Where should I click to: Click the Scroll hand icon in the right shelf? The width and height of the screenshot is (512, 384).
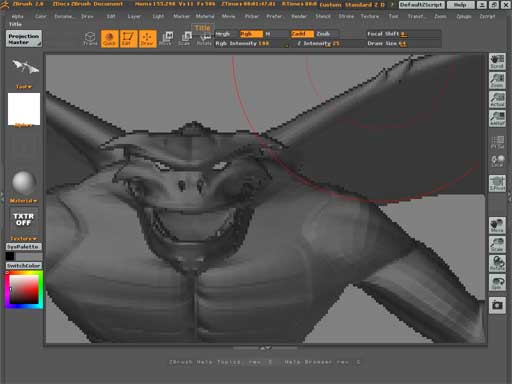click(497, 61)
